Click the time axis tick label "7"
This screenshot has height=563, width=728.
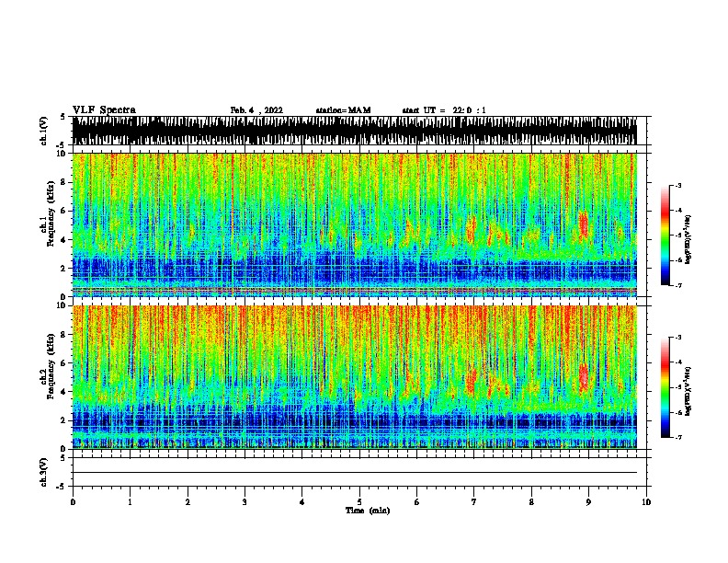[474, 502]
